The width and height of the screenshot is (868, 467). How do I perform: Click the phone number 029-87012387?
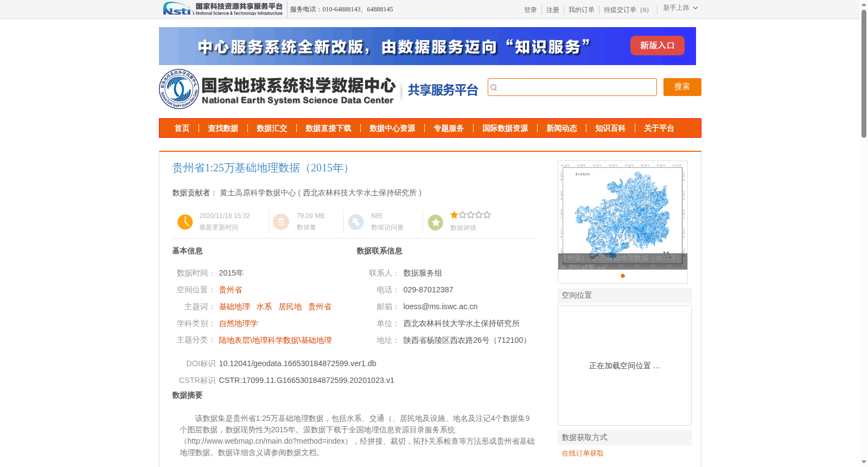pyautogui.click(x=428, y=290)
